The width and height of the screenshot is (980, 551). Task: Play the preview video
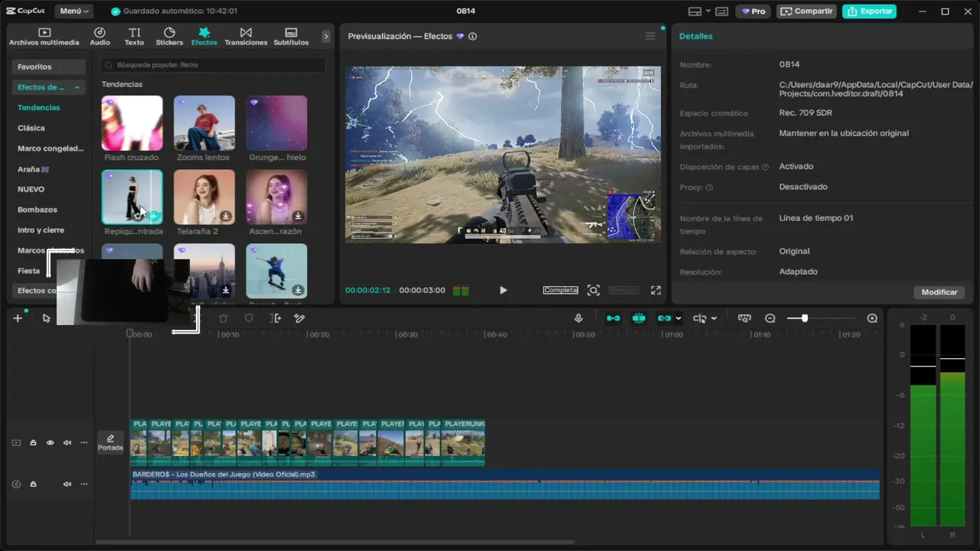tap(503, 290)
